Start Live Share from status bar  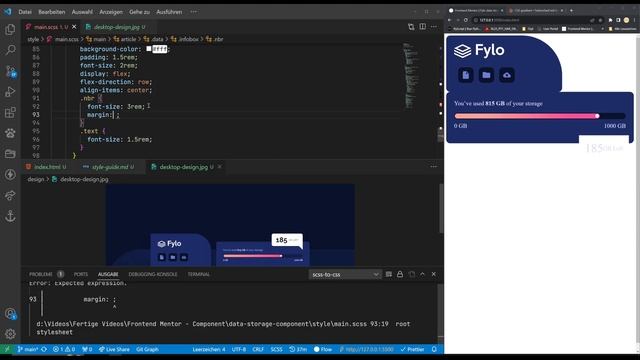(x=114, y=349)
